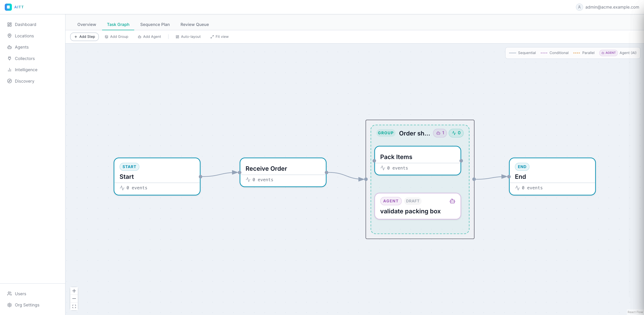Select the validate packing box agent node
The image size is (644, 315).
coord(417,206)
